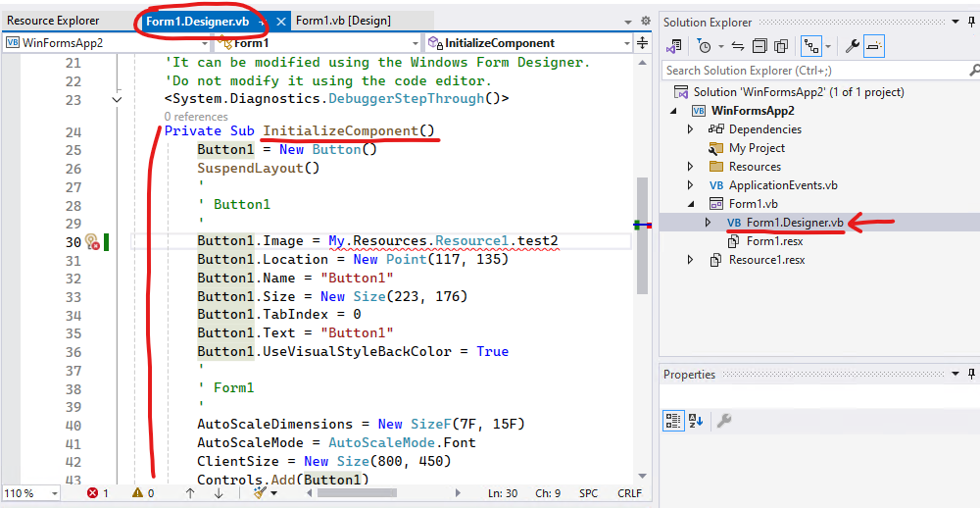The height and width of the screenshot is (508, 980).
Task: Open Properties wrench in Solution Explorer toolbar
Action: (x=852, y=46)
